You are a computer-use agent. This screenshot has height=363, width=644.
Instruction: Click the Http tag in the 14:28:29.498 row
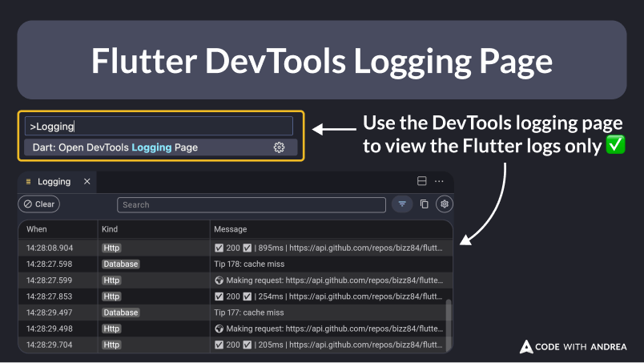click(111, 329)
